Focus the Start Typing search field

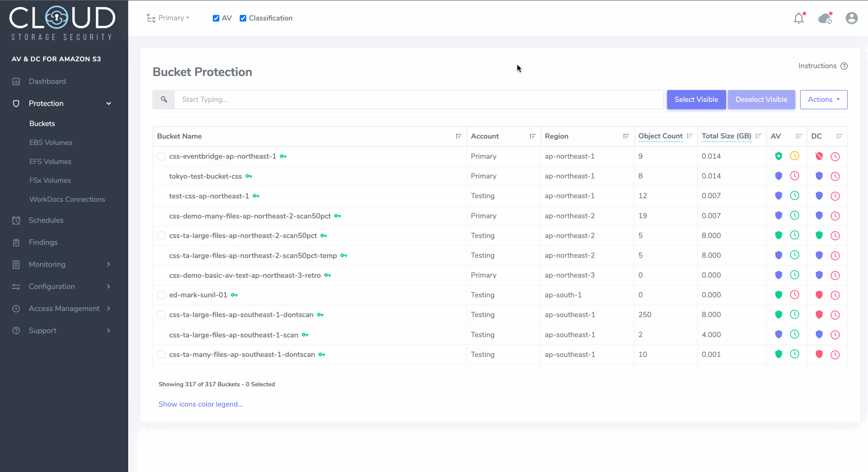419,99
